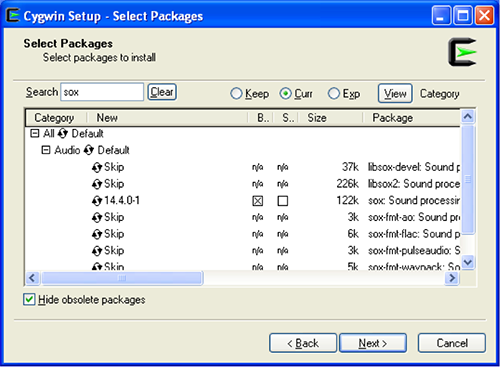Select the Curr radio button
The width and height of the screenshot is (500, 367).
click(x=286, y=94)
